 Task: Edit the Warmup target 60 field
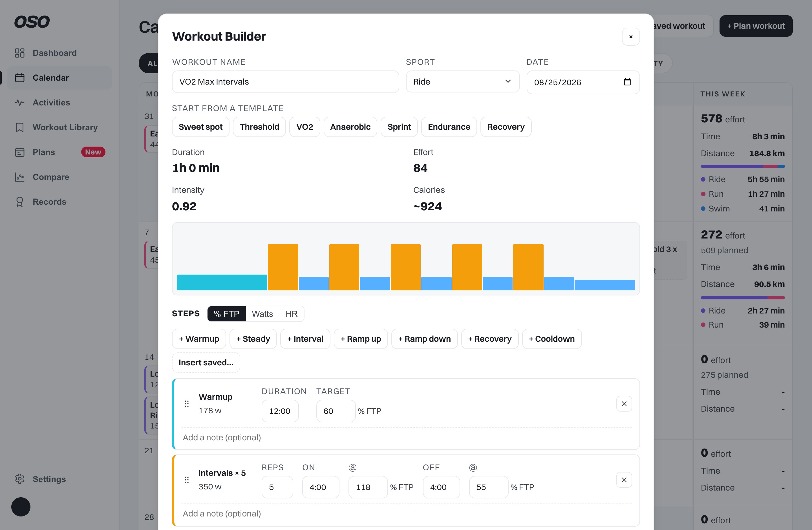pos(336,411)
